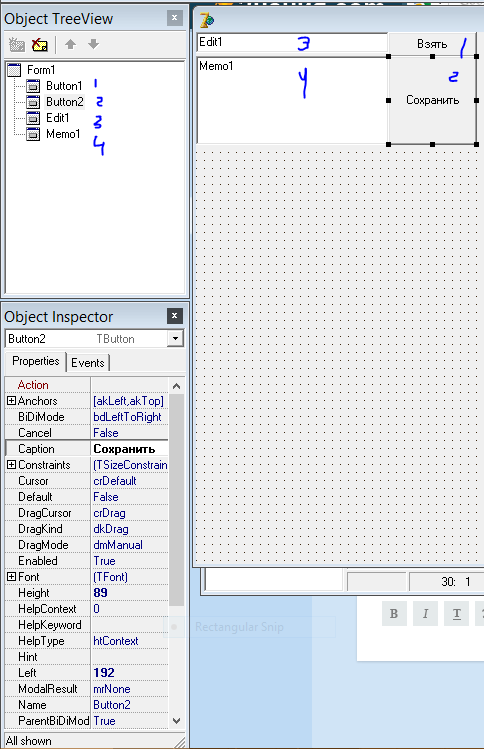
Task: Expand the Constraints property
Action: (11, 465)
